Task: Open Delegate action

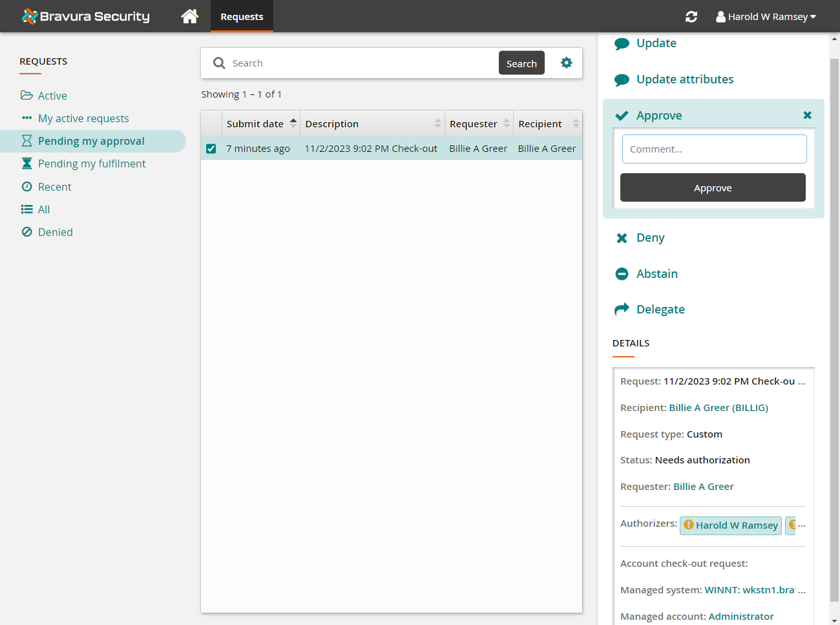Action: coord(660,310)
